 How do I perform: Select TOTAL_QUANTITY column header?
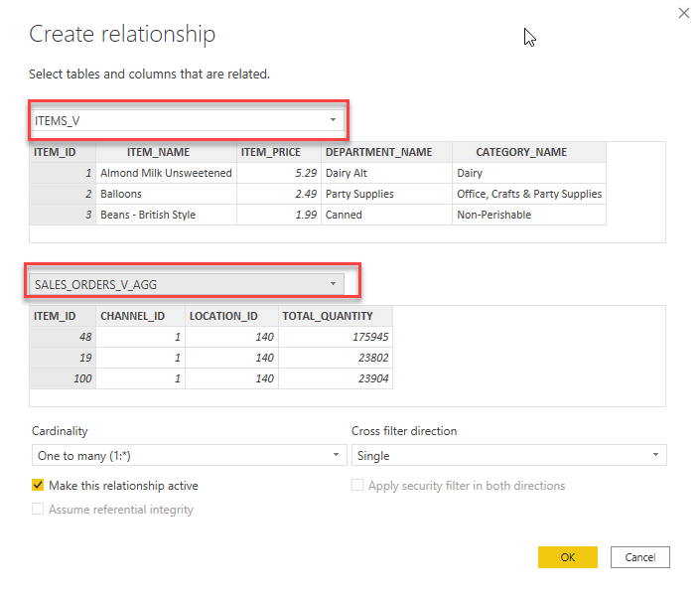[x=328, y=316]
